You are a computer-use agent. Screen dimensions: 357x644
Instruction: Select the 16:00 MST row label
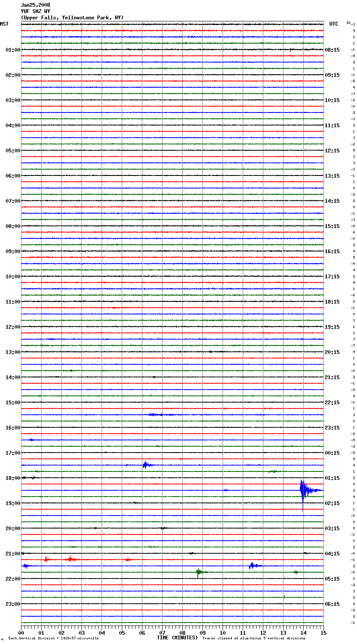pyautogui.click(x=13, y=428)
